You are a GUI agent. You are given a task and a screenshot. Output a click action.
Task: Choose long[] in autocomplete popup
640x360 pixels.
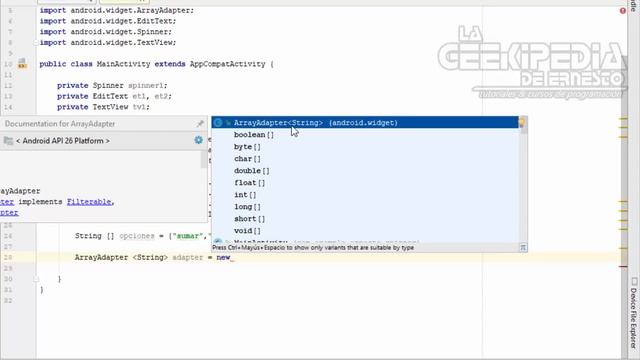click(x=365, y=207)
